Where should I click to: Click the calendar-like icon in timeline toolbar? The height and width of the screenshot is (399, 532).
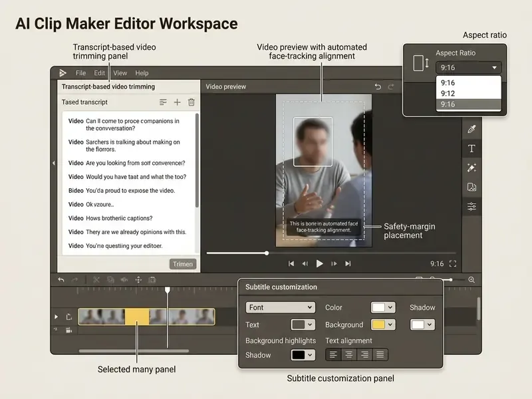click(x=152, y=279)
